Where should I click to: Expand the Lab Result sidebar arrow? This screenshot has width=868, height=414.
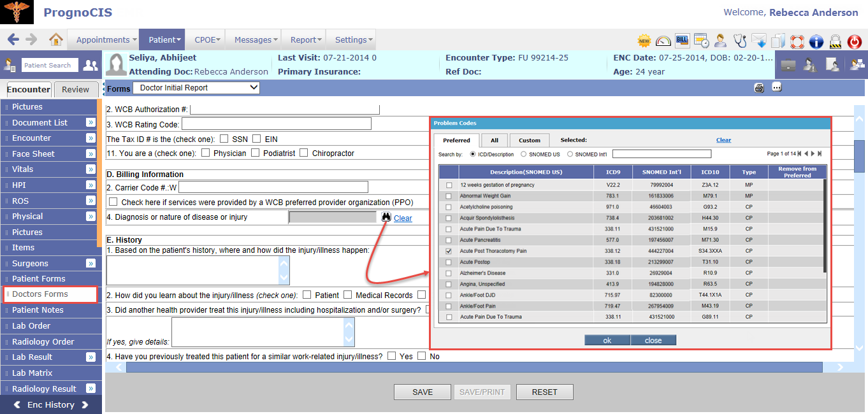pos(90,357)
